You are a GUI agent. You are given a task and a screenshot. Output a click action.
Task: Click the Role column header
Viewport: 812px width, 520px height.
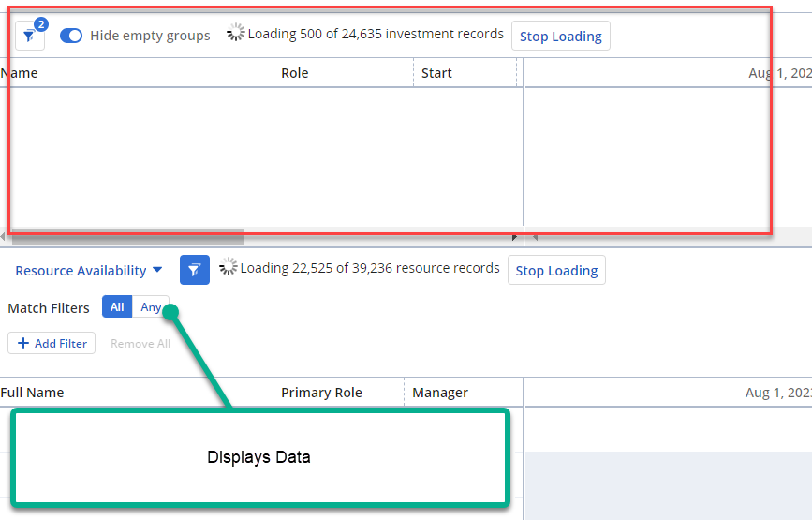tap(294, 73)
